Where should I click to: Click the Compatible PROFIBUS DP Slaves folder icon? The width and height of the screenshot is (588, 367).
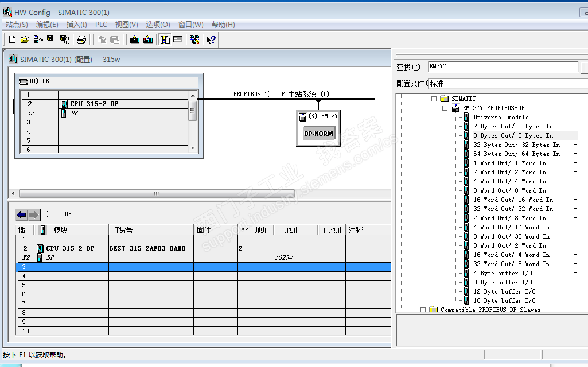(x=434, y=309)
